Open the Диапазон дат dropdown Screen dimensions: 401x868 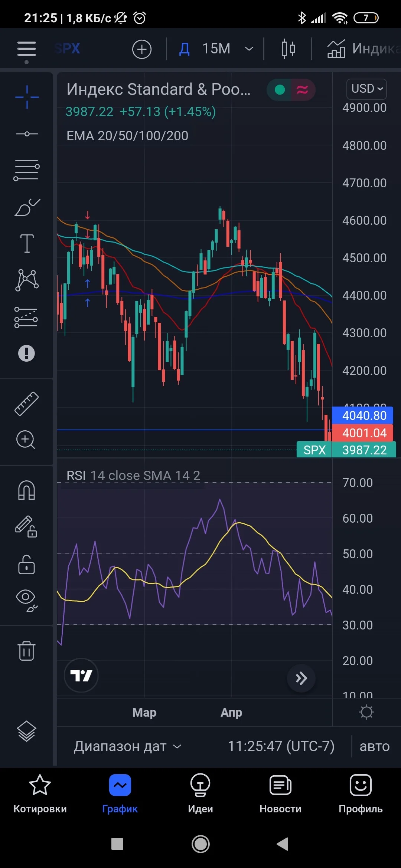[x=127, y=746]
